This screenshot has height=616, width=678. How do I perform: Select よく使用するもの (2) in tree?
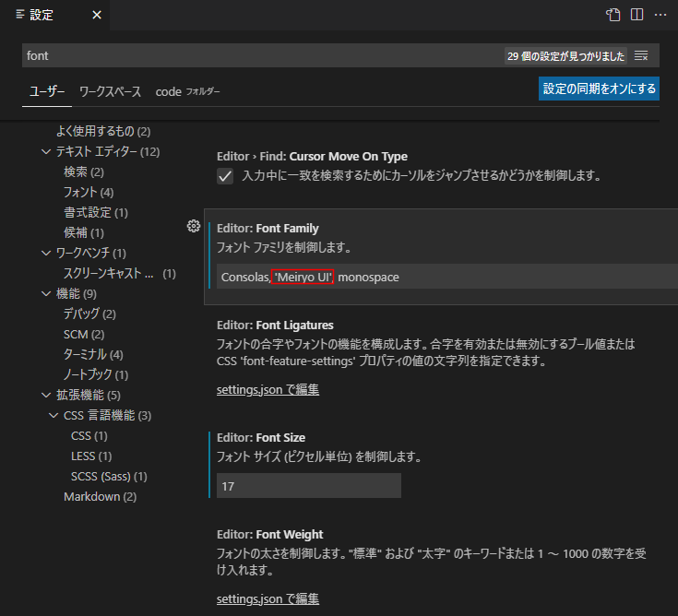[103, 131]
